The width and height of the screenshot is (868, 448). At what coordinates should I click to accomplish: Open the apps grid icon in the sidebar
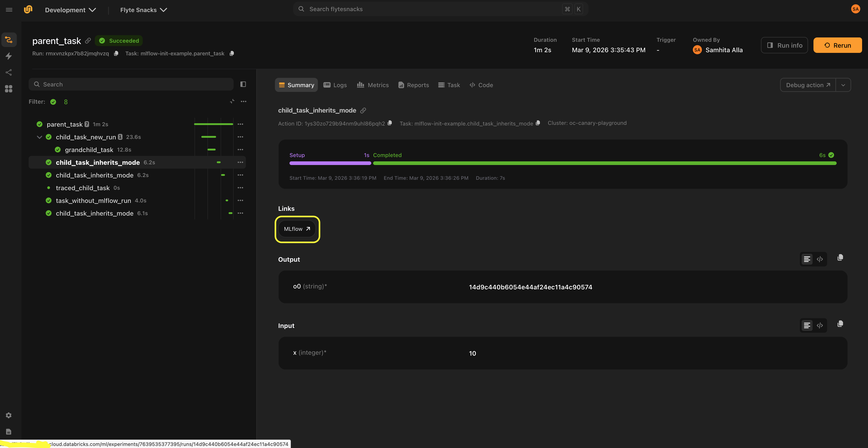pos(9,89)
